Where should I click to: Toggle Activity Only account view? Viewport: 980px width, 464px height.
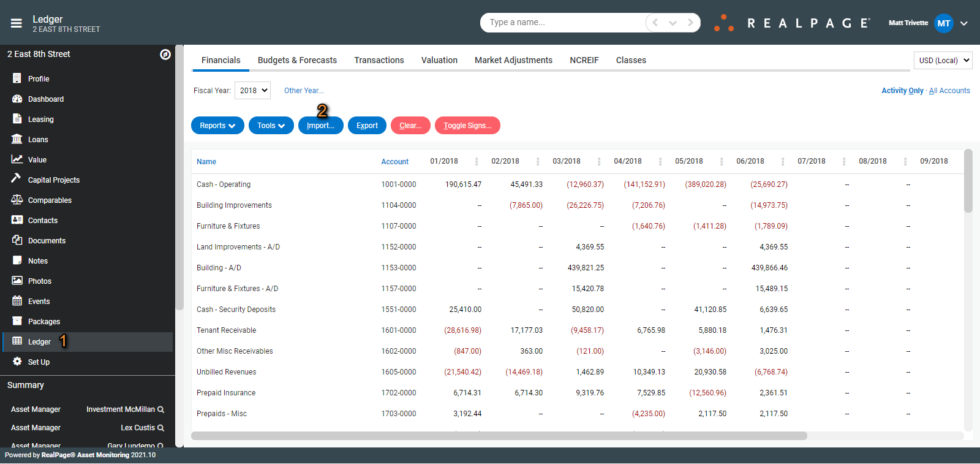pos(902,91)
